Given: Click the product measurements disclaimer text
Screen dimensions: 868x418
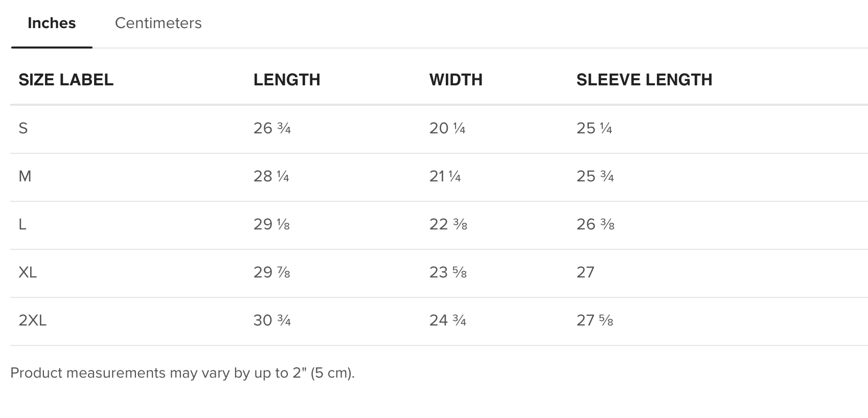Looking at the screenshot, I should 182,373.
